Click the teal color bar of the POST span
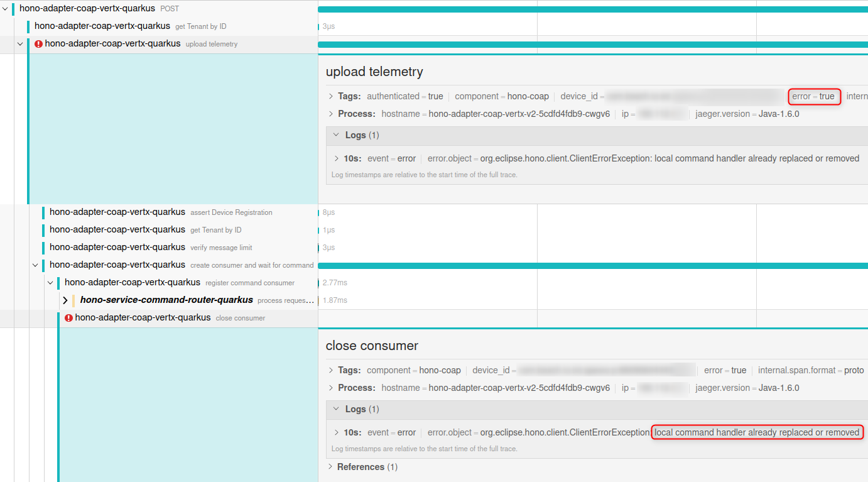868x482 pixels. coord(565,8)
